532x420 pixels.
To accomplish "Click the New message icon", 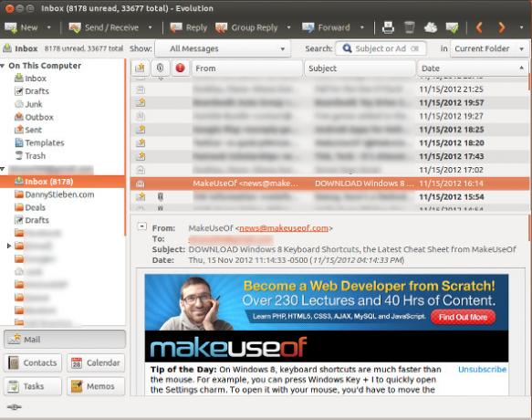I will (x=11, y=27).
